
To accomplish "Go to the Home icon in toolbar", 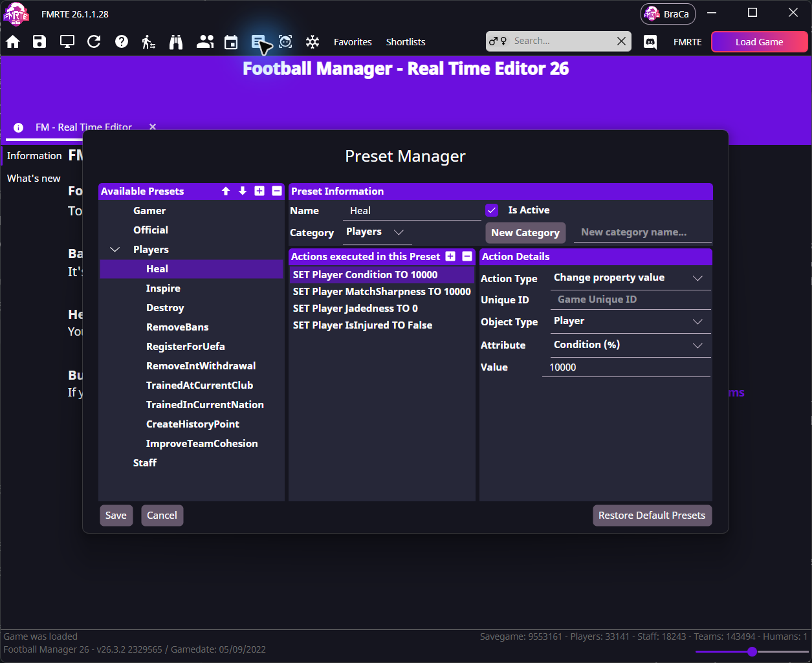I will click(x=13, y=42).
